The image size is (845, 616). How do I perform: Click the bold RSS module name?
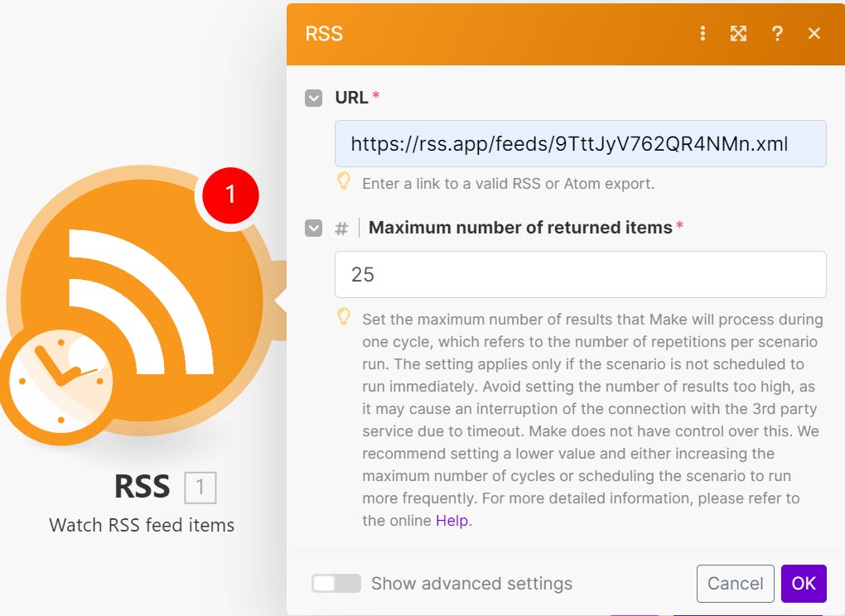tap(142, 486)
